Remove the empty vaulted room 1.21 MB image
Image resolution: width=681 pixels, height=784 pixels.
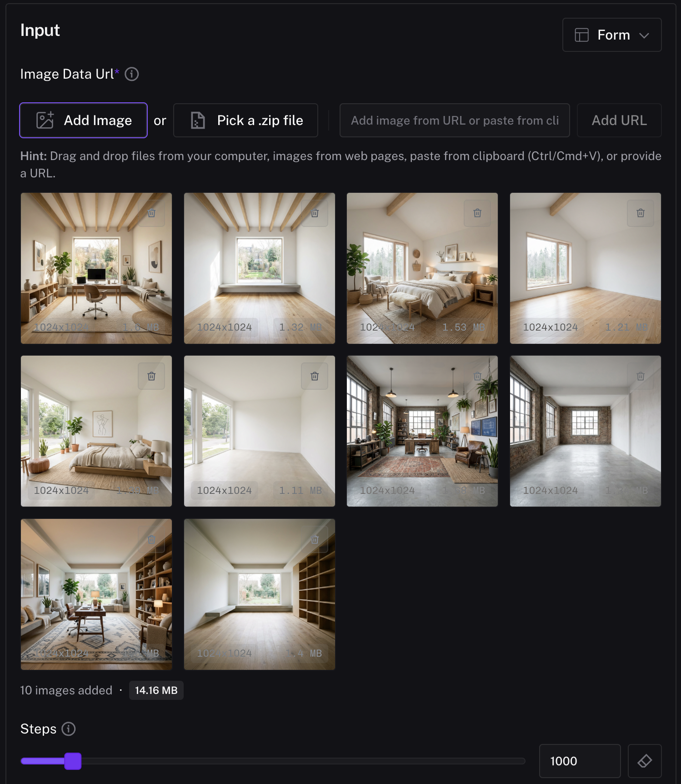click(641, 213)
